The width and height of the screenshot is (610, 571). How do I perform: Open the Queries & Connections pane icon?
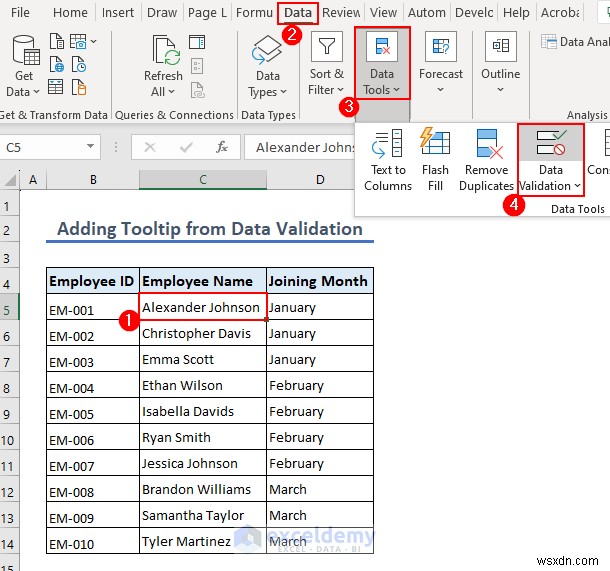pyautogui.click(x=197, y=42)
